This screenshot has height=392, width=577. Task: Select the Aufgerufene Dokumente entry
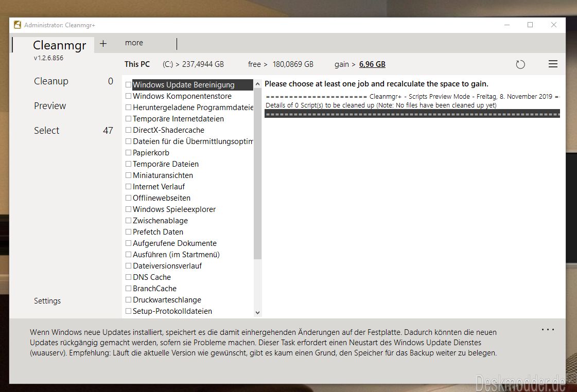[x=174, y=243]
